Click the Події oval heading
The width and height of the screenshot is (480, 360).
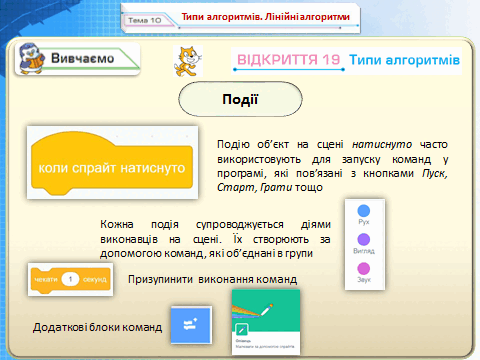click(x=240, y=99)
